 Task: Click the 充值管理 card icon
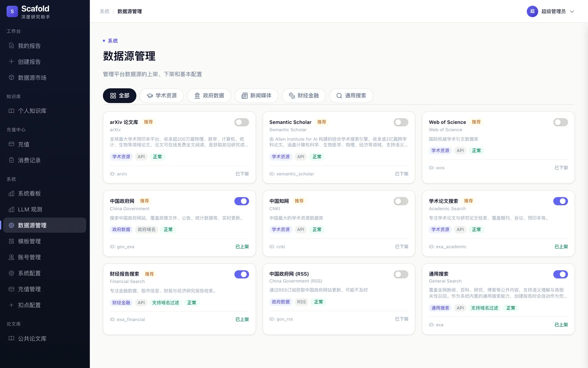point(11,289)
